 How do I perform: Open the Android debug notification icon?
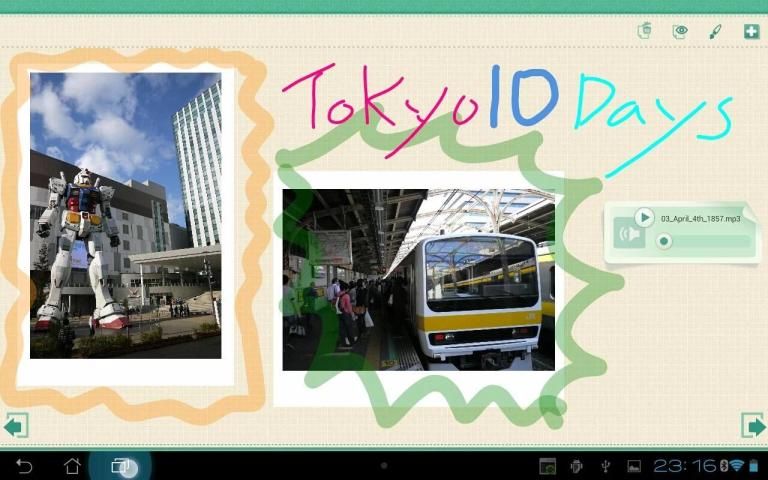[x=576, y=466]
